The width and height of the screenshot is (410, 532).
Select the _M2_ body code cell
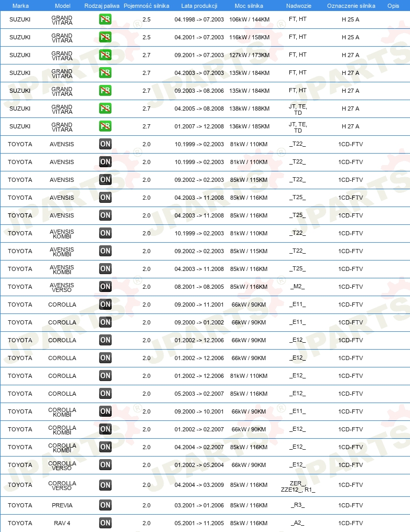298,286
